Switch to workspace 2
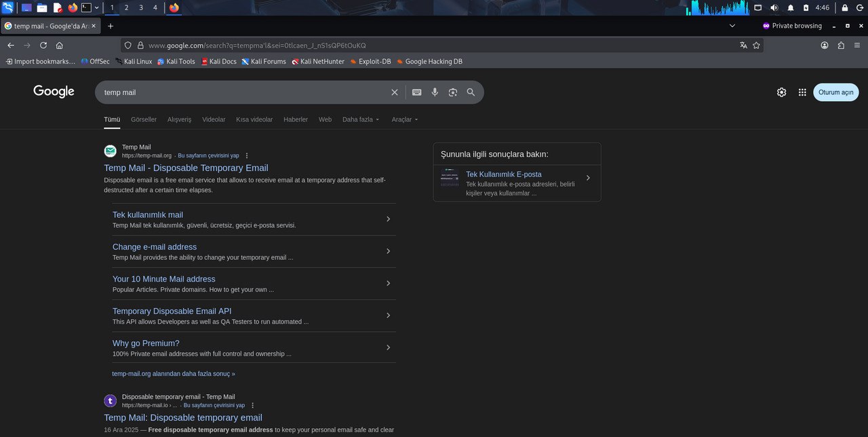 point(126,7)
